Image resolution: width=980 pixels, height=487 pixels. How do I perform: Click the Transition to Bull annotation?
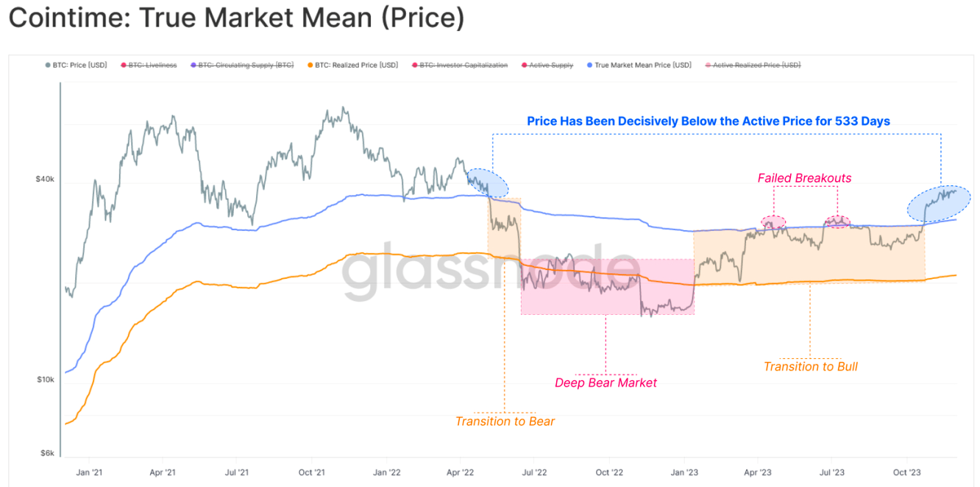tap(810, 366)
